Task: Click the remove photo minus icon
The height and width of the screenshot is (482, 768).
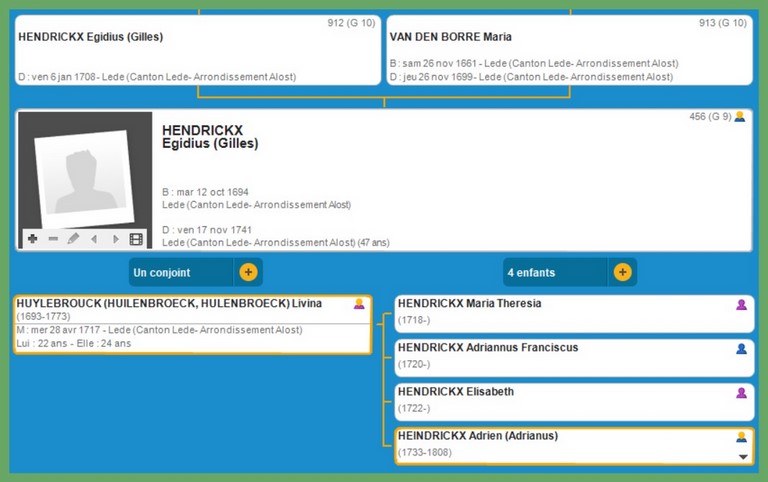Action: [53, 239]
